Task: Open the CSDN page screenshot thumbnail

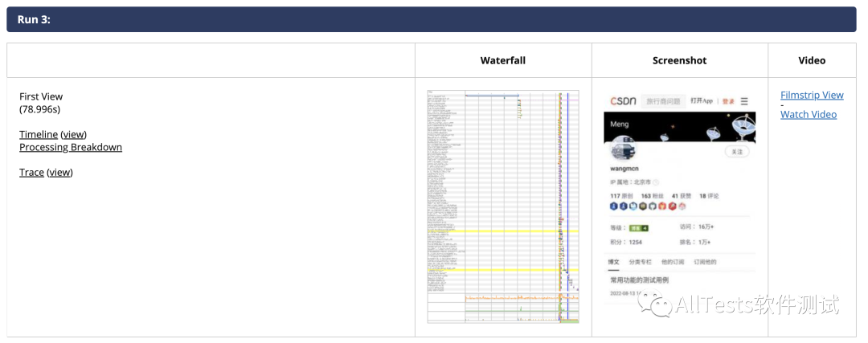Action: pyautogui.click(x=680, y=199)
